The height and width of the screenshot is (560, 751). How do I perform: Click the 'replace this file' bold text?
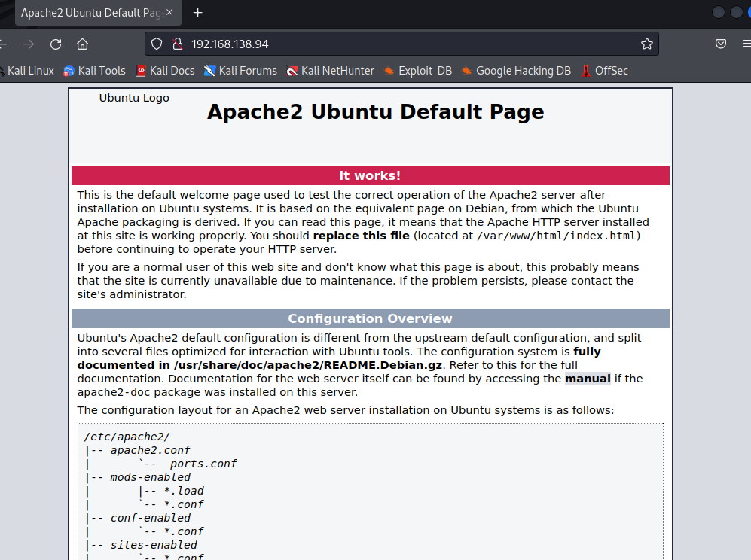click(x=361, y=236)
